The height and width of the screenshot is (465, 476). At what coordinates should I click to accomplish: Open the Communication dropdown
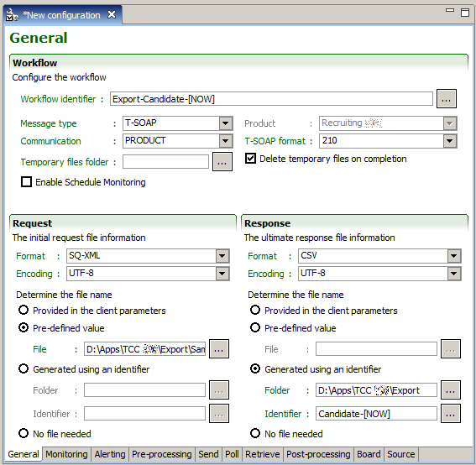point(226,141)
